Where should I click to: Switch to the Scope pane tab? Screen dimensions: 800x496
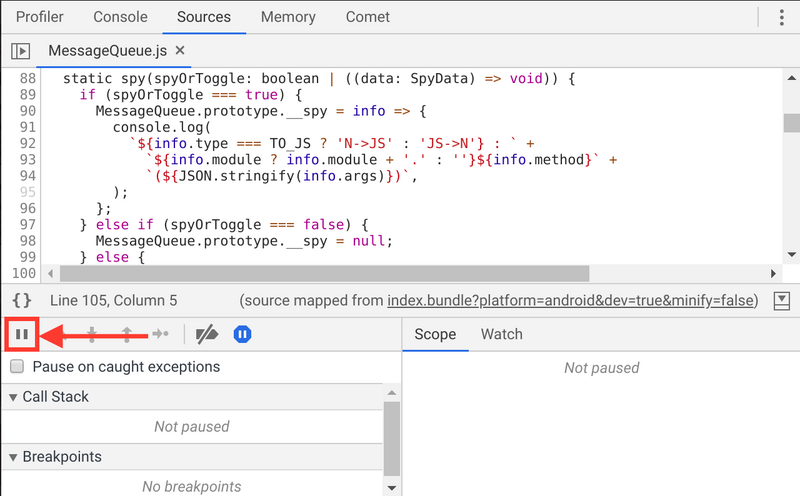point(435,334)
